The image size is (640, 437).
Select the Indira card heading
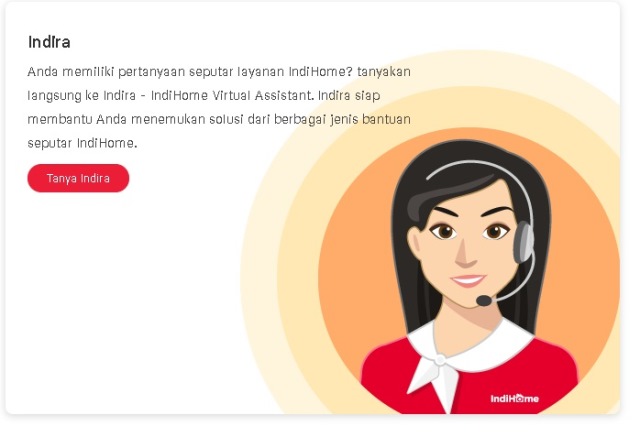click(49, 42)
